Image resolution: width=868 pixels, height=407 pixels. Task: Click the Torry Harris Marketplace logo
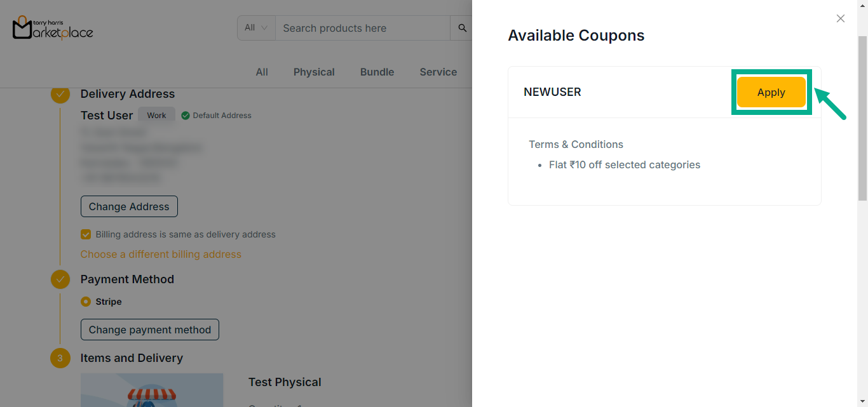point(53,28)
